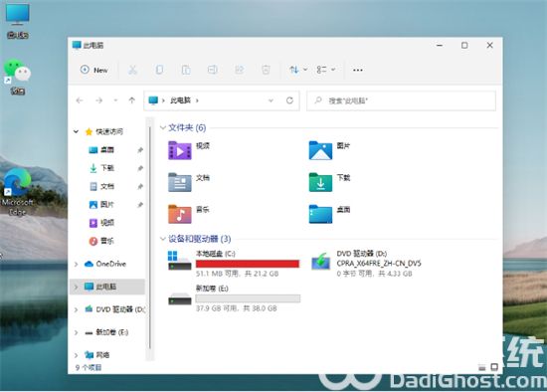547x392 pixels.
Task: Open the 图片 folder icon
Action: [x=320, y=150]
